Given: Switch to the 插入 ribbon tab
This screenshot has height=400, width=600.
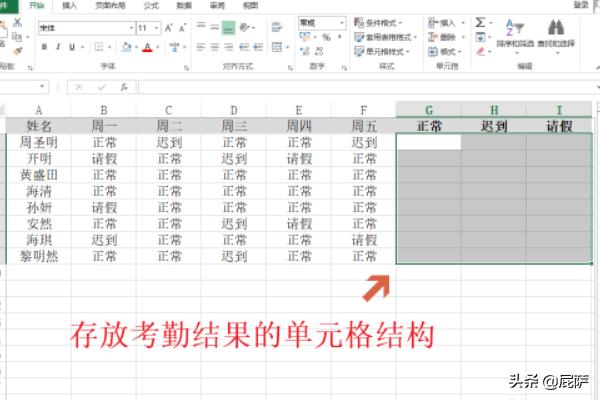Looking at the screenshot, I should click(69, 5).
